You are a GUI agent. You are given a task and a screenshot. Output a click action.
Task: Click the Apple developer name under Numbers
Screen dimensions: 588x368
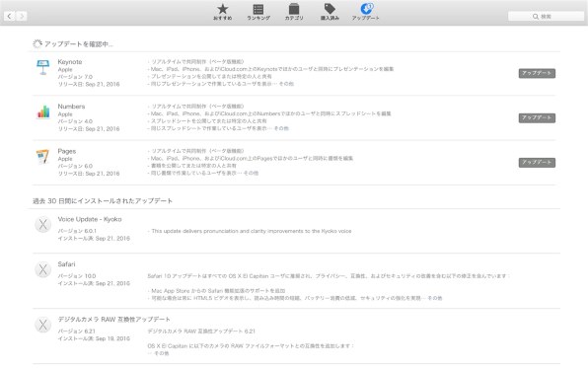coord(65,114)
